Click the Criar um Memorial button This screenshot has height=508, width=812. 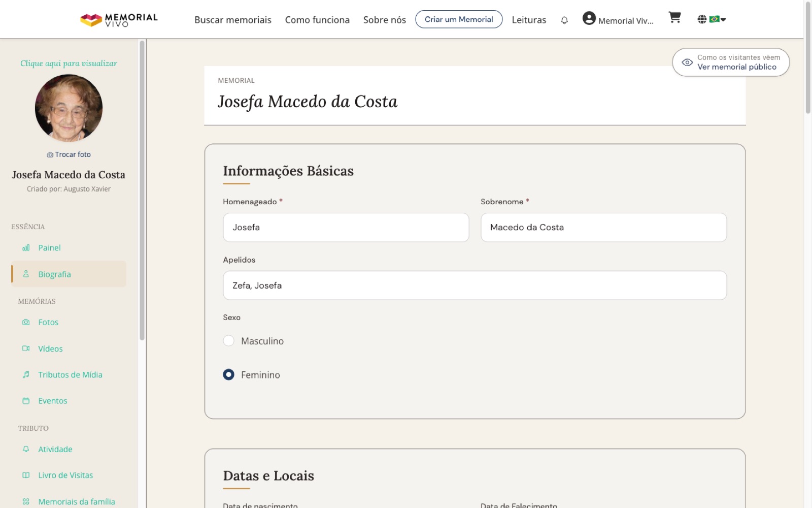tap(459, 19)
